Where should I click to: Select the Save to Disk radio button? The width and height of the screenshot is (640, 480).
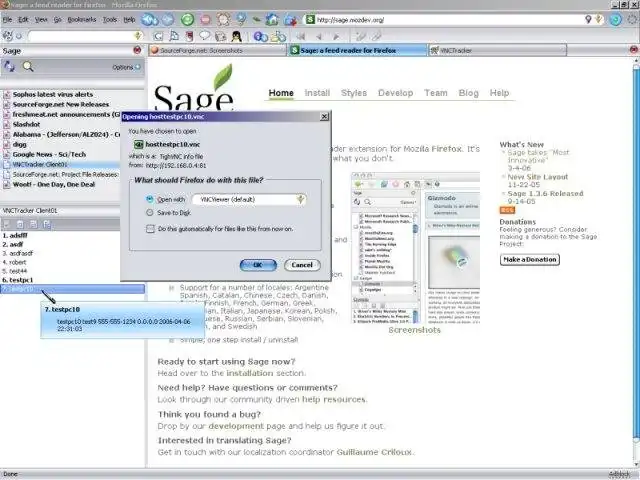tap(150, 213)
